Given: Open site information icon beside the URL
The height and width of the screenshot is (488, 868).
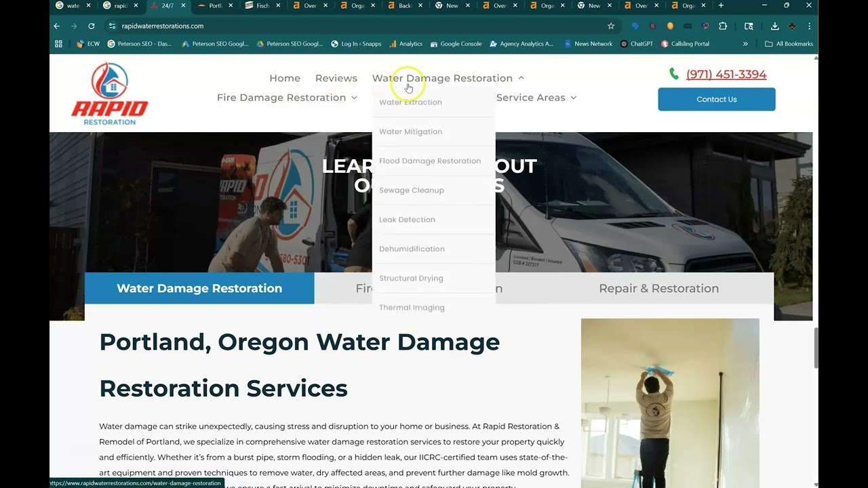Looking at the screenshot, I should 112,26.
